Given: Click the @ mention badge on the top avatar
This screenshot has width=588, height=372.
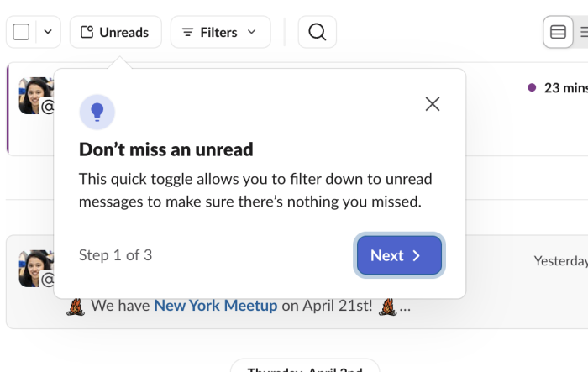Looking at the screenshot, I should coord(48,107).
